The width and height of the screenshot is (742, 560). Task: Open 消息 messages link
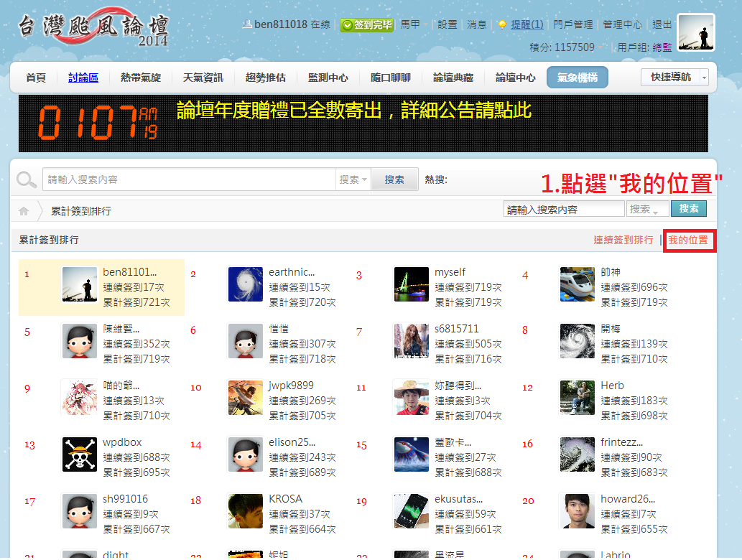(x=476, y=24)
